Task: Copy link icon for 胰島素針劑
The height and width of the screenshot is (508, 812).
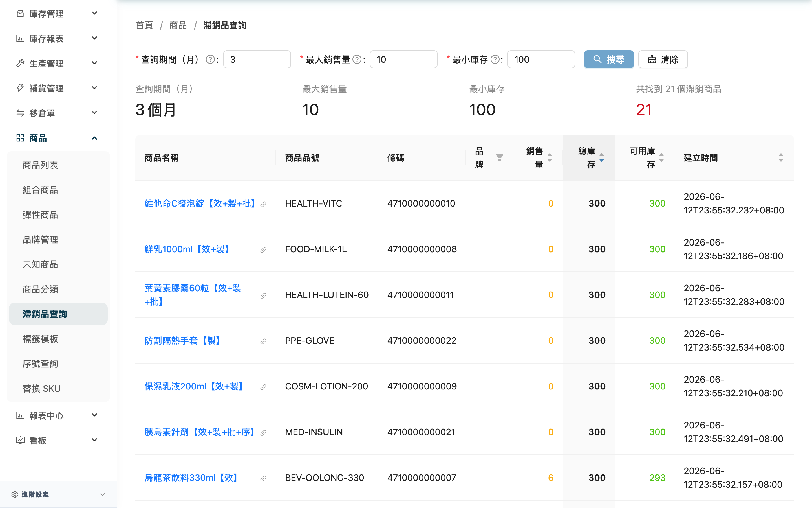Action: 263,433
